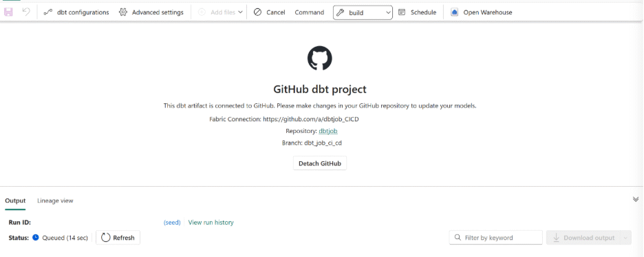Click the Refresh circular arrow icon
This screenshot has width=644, height=257.
click(x=105, y=238)
